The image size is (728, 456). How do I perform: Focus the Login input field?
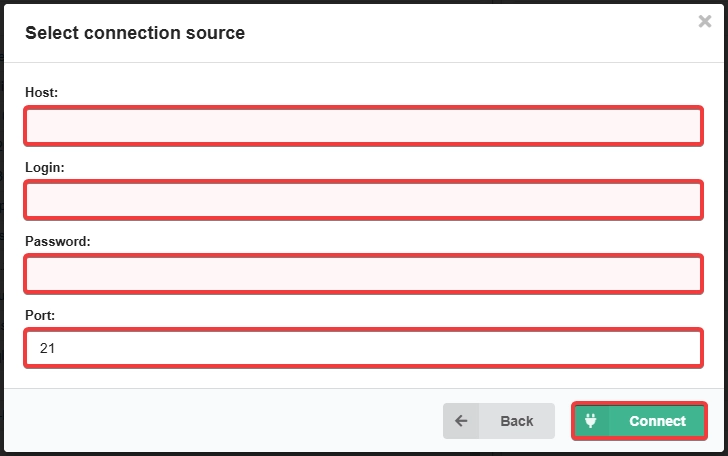[x=364, y=200]
